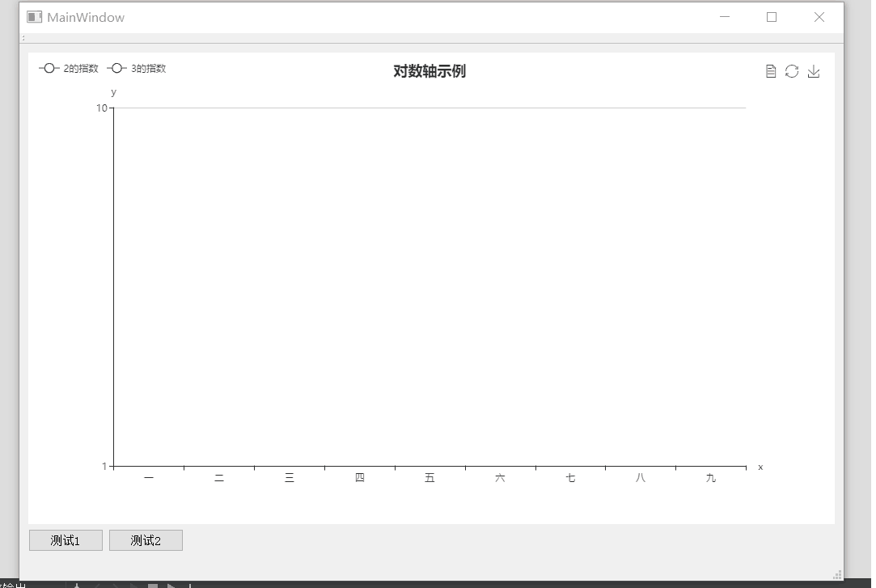876x588 pixels.
Task: Click the x-axis label 五
Action: click(430, 478)
